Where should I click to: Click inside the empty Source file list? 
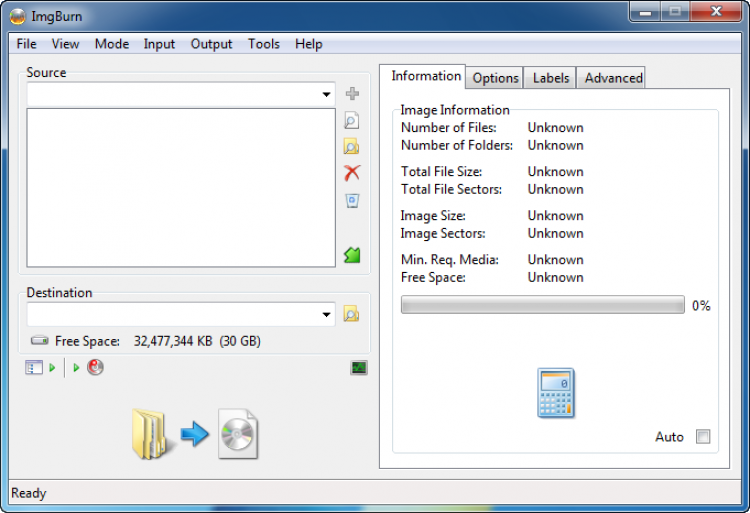click(181, 187)
